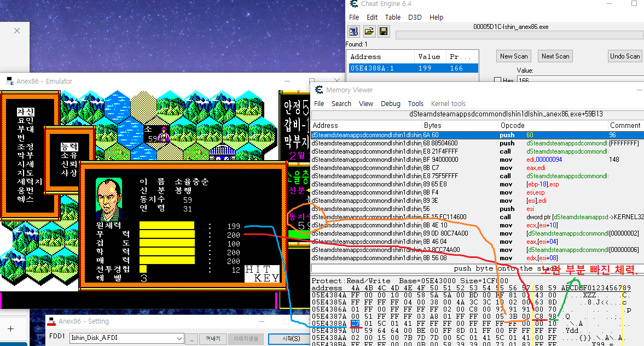644x346 pixels.
Task: Click the Comment column header in Memory Viewer
Action: [625, 126]
